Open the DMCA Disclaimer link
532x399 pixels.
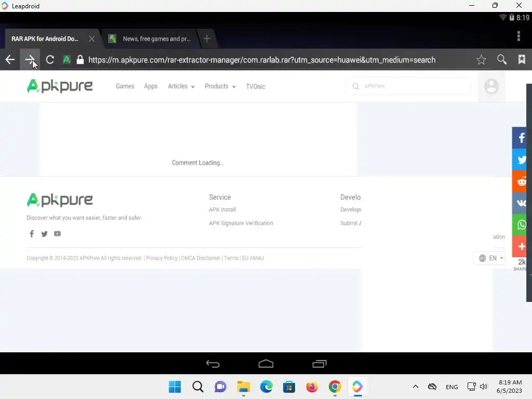[x=201, y=258]
